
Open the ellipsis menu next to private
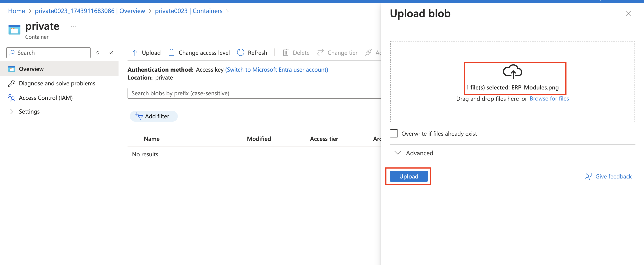(x=73, y=26)
